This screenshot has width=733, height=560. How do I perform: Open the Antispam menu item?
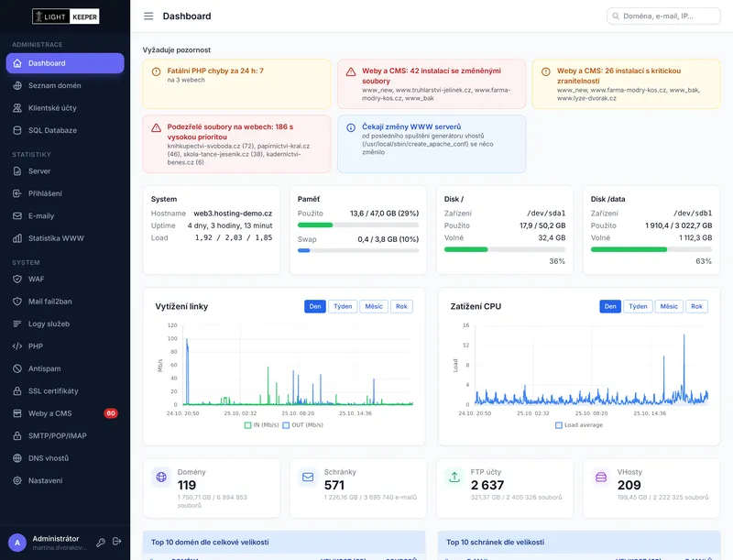65,368
